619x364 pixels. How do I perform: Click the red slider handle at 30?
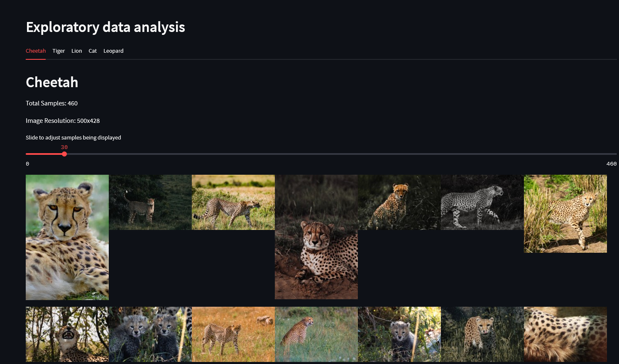pos(64,154)
